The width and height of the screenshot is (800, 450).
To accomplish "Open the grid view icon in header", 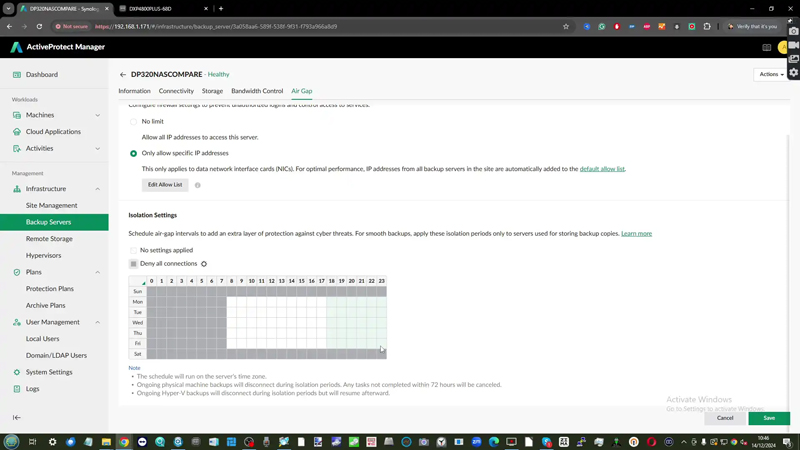I will [x=766, y=47].
